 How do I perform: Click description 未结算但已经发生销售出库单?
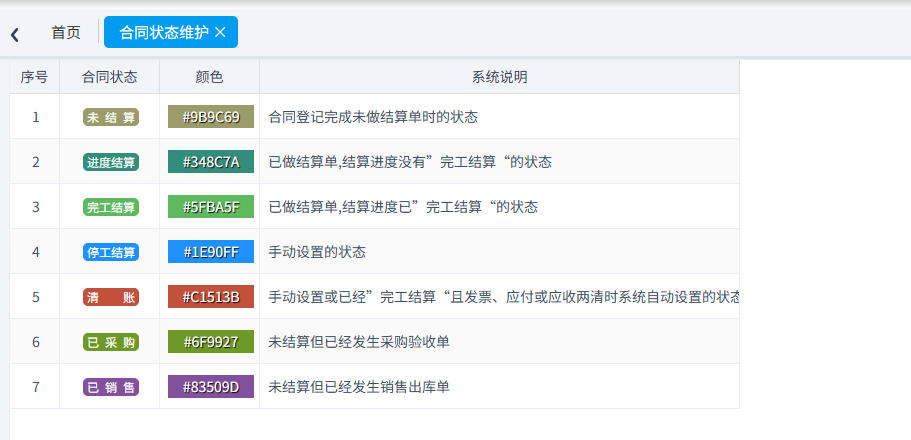tap(359, 387)
